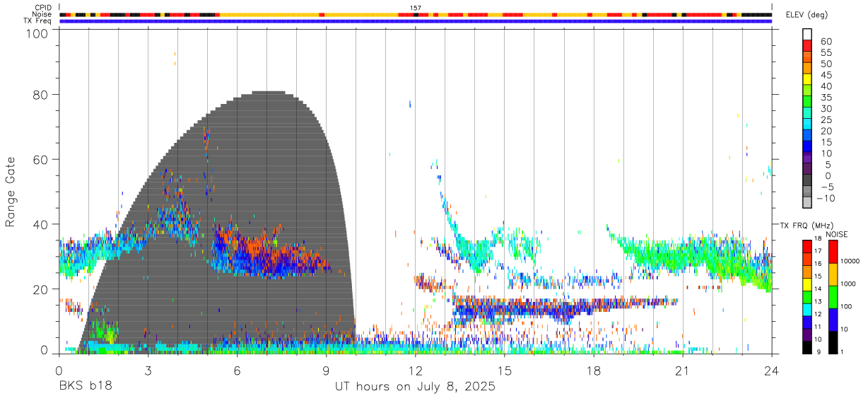Image resolution: width=868 pixels, height=401 pixels.
Task: Click the blue TX Freq strip above the plot
Action: [415, 21]
